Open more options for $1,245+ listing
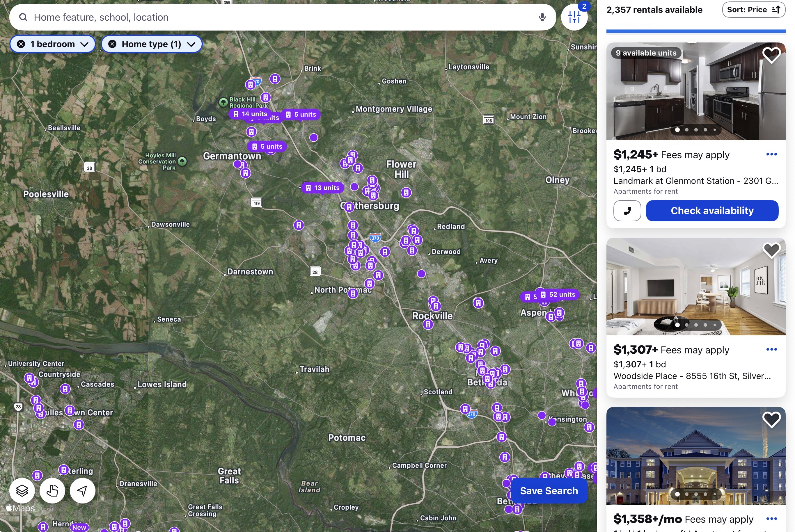This screenshot has width=795, height=532. click(x=771, y=154)
